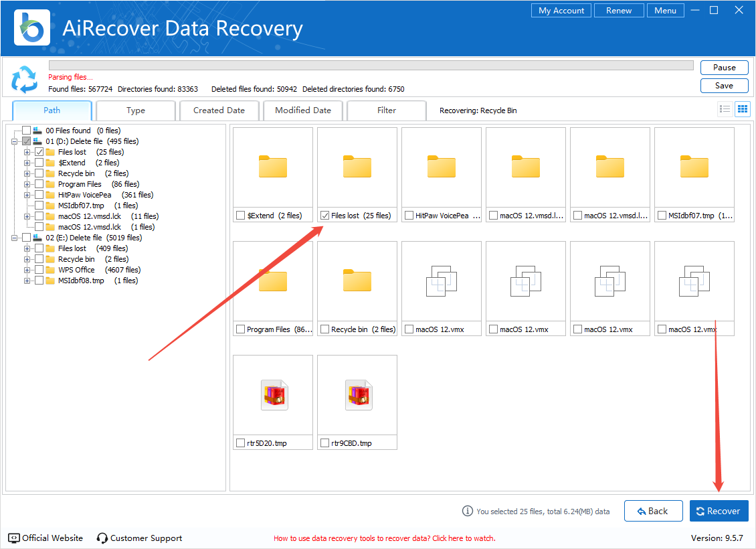Select the HitPaw VoicePea folder icon in grid
The height and width of the screenshot is (549, 756).
(442, 167)
